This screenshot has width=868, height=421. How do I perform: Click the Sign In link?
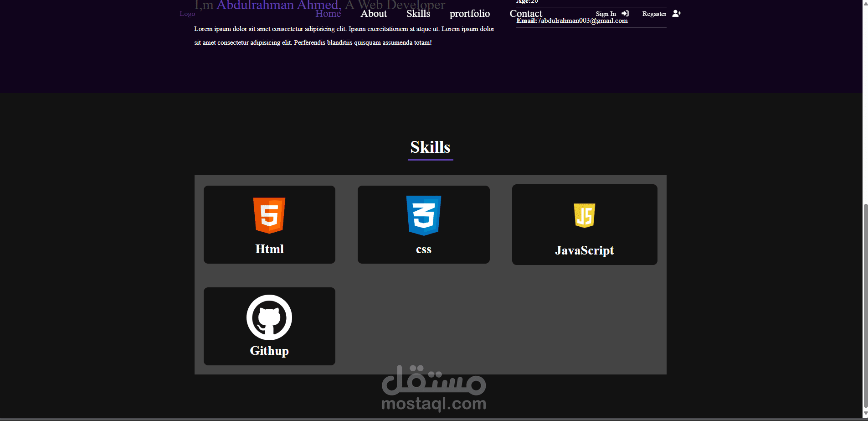click(606, 14)
